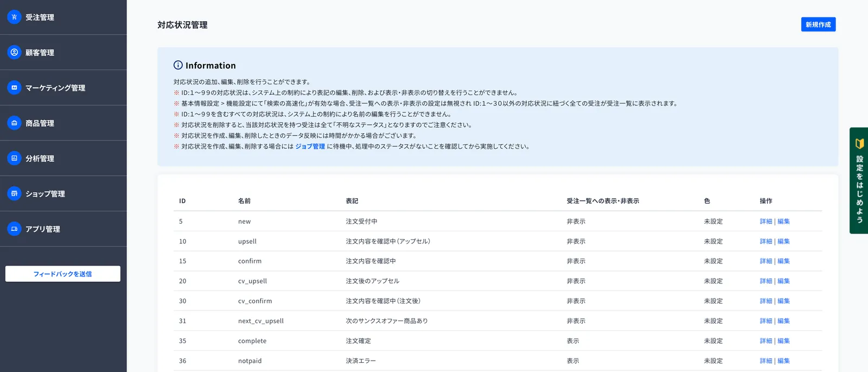Open 詳細 for the cv_confirm row
The width and height of the screenshot is (868, 372).
(766, 301)
